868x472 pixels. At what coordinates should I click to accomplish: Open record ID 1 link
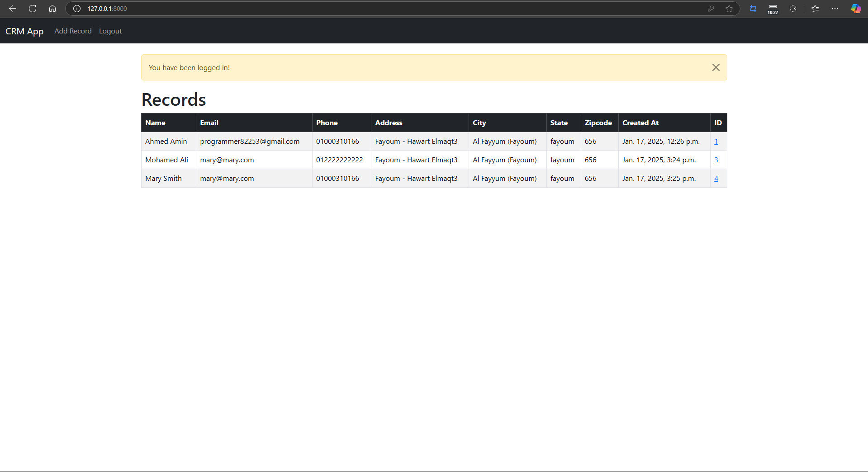click(x=716, y=142)
